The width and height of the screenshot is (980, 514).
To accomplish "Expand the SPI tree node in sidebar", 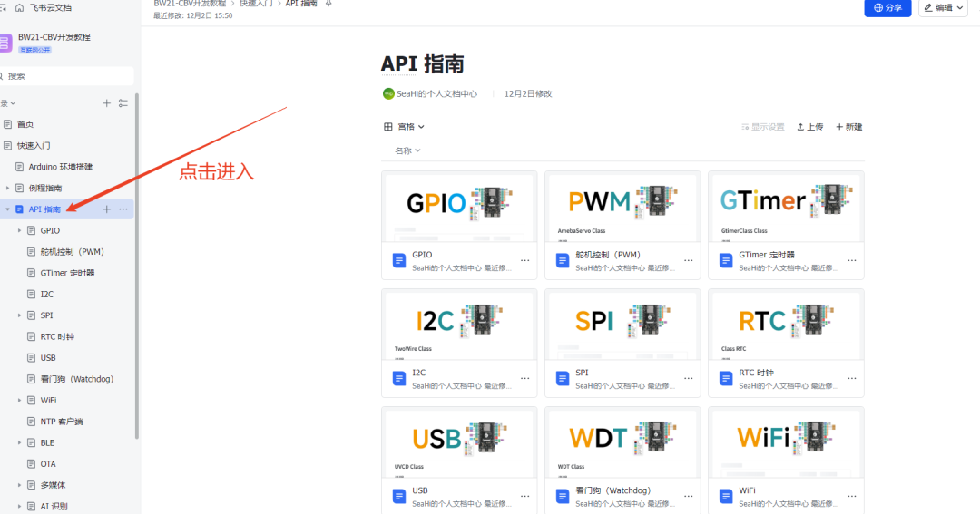I will 19,315.
